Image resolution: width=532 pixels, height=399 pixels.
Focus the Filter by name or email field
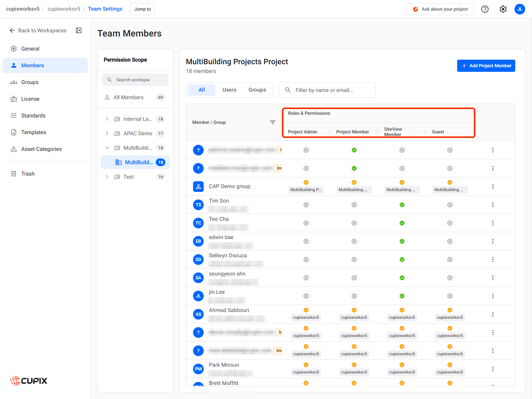pos(327,90)
